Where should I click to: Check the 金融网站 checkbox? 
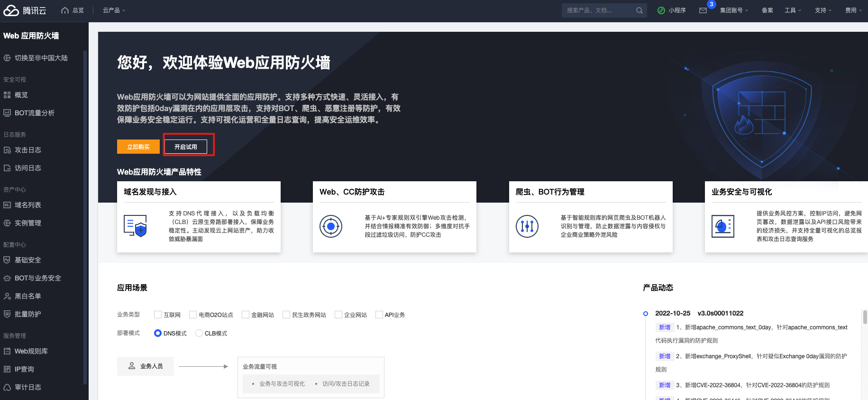click(246, 315)
